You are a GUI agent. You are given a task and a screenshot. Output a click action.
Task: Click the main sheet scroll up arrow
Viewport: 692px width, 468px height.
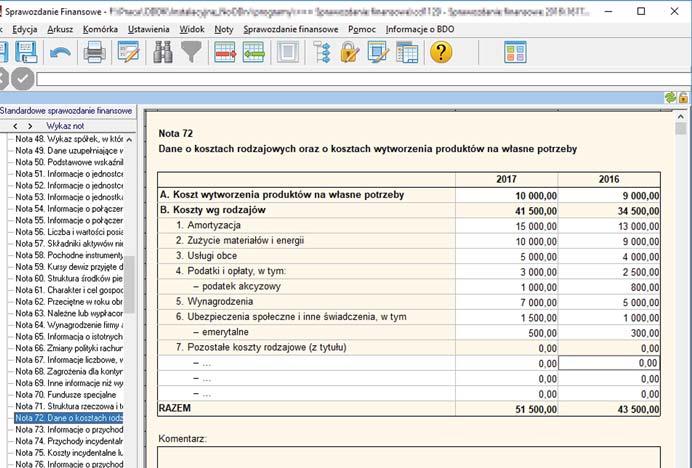click(x=680, y=117)
